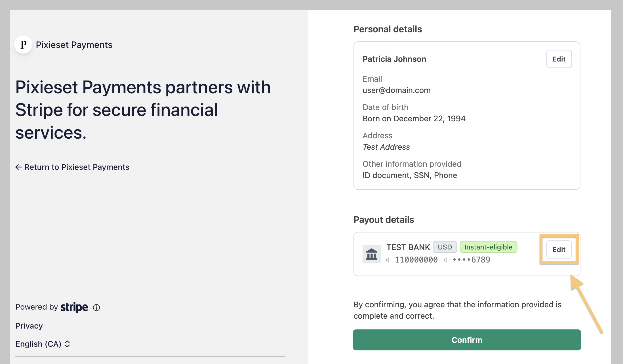623x364 pixels.
Task: Click the Stripe wordmark logo
Action: 74,307
